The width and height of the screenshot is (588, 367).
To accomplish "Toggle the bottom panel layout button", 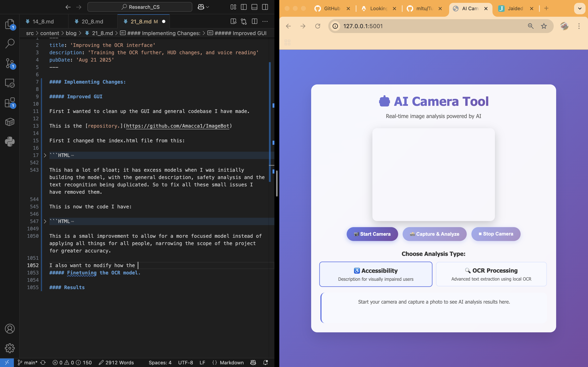I will 254,7.
